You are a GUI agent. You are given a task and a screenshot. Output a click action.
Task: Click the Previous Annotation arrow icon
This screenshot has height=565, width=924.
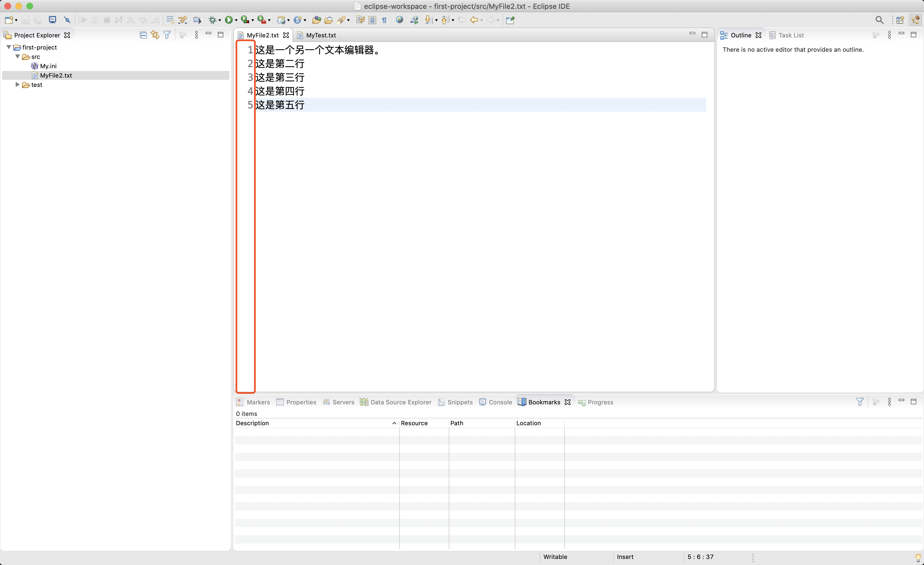click(x=445, y=20)
